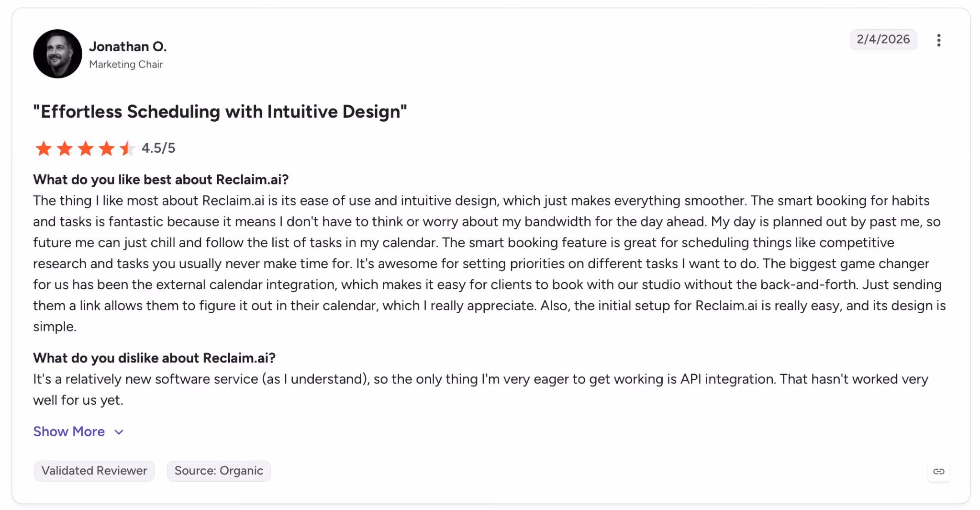The width and height of the screenshot is (980, 510).
Task: Select the Source: Organic badge
Action: 219,471
